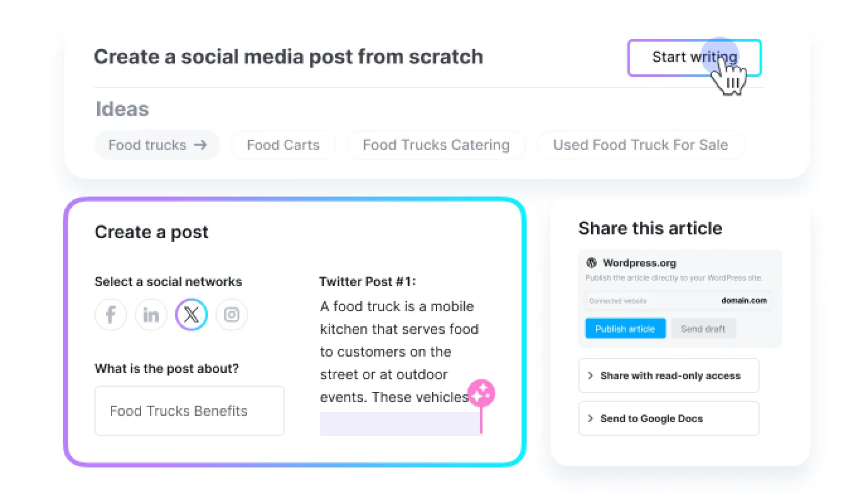Click the WordPress logo icon

[x=591, y=263]
